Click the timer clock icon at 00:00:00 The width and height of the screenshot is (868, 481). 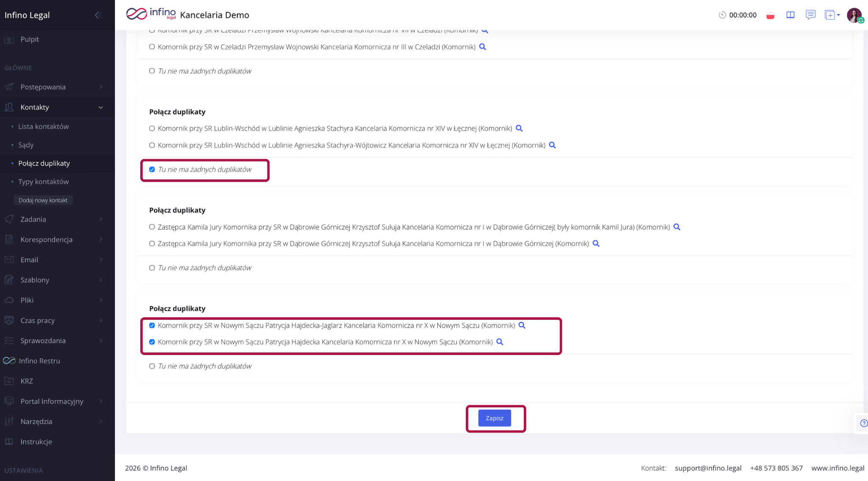coord(722,15)
